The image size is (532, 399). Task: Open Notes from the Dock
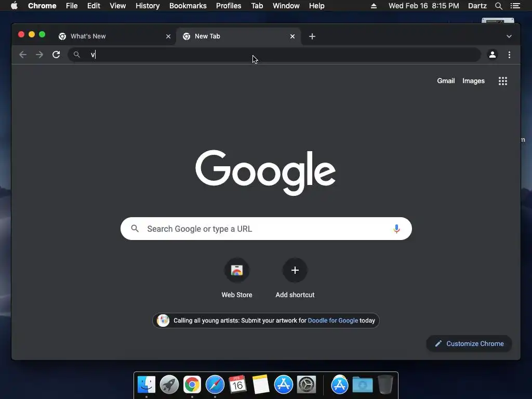pyautogui.click(x=261, y=384)
